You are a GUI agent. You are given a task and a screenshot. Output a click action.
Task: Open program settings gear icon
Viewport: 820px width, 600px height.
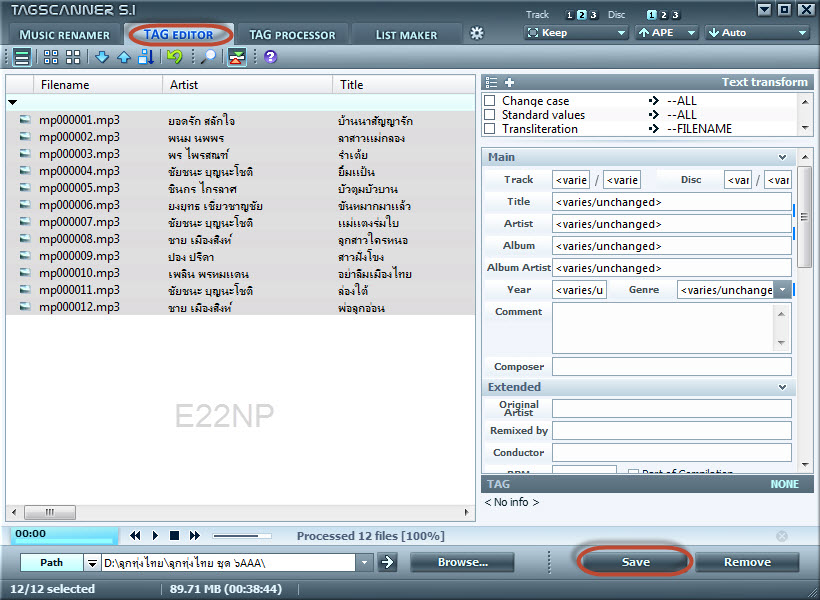[x=477, y=33]
